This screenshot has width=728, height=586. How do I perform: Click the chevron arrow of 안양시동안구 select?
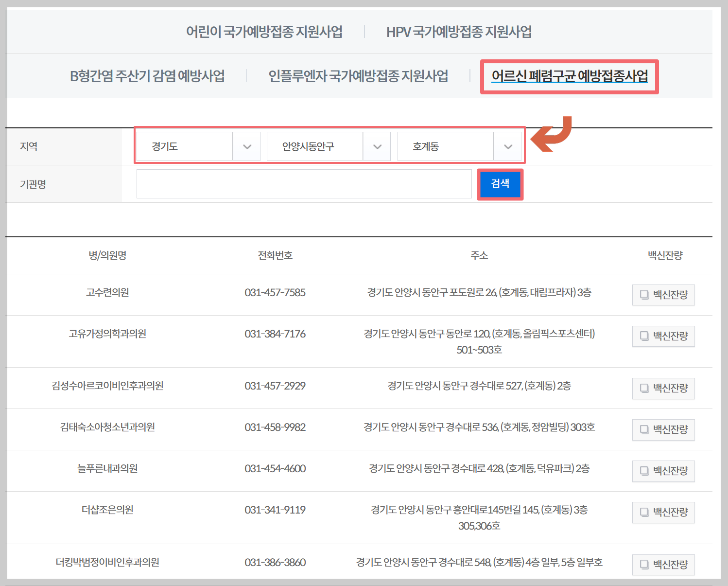coord(377,146)
